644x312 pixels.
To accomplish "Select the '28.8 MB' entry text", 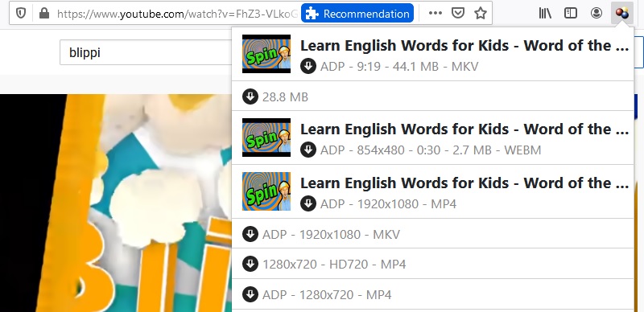I will point(285,97).
